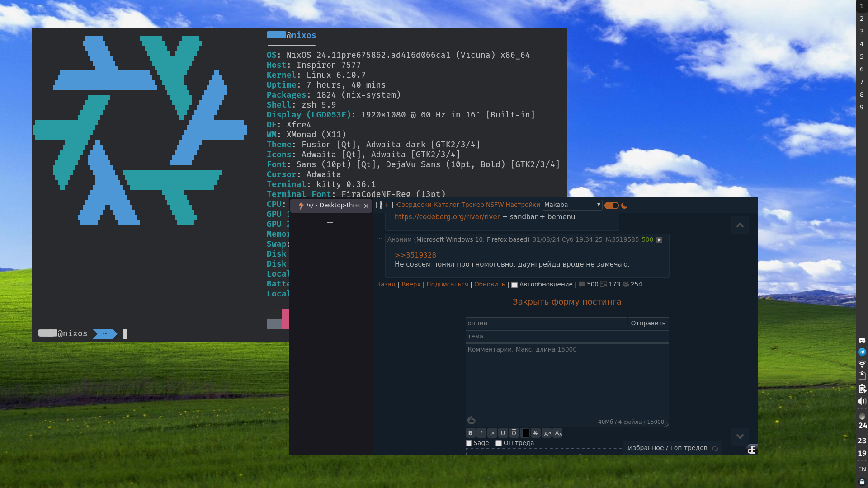Open NSFW in the board header
This screenshot has width=868, height=488.
click(495, 205)
